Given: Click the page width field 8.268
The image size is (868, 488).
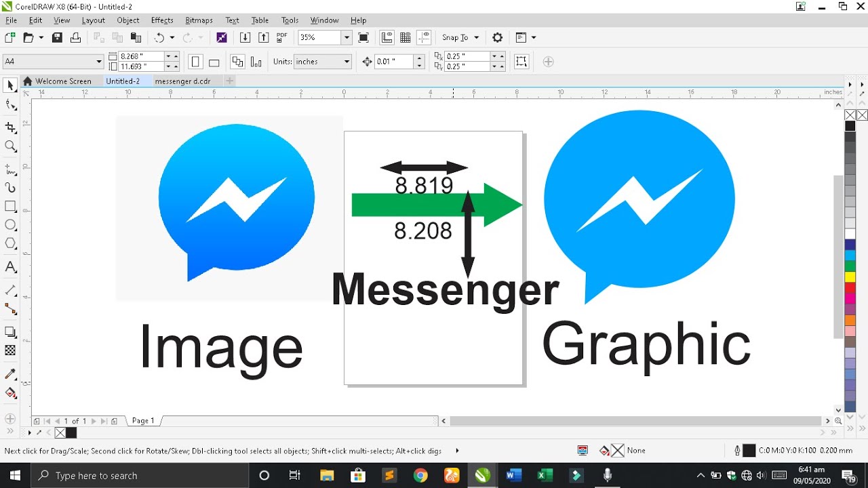Looking at the screenshot, I should 141,56.
